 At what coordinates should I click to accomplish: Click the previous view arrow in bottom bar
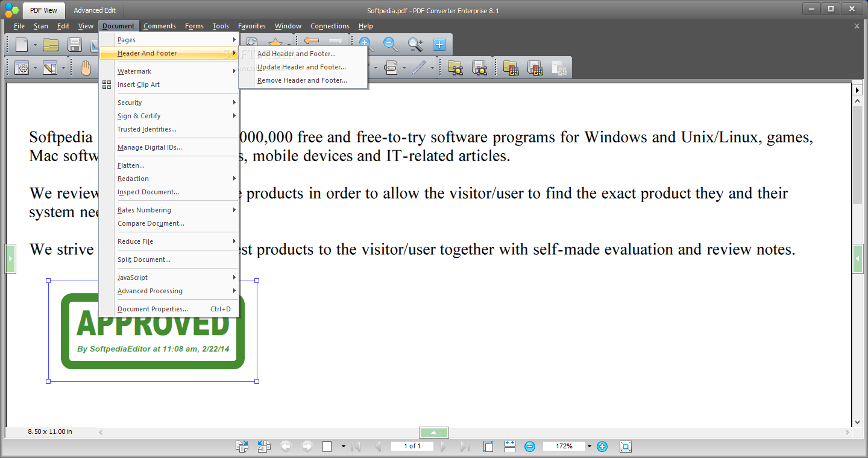coord(285,447)
